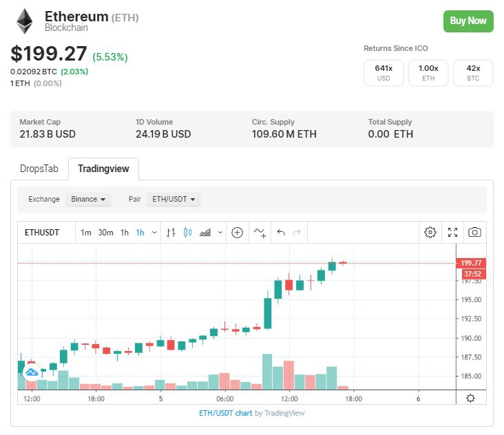Select the highlighted blue 1h interval
504x435 pixels.
click(x=140, y=232)
